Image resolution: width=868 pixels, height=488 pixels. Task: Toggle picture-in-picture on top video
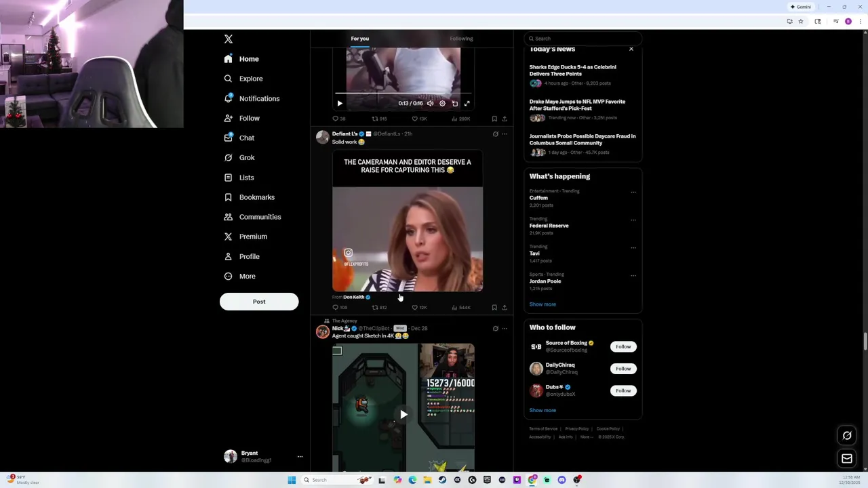[x=455, y=104]
